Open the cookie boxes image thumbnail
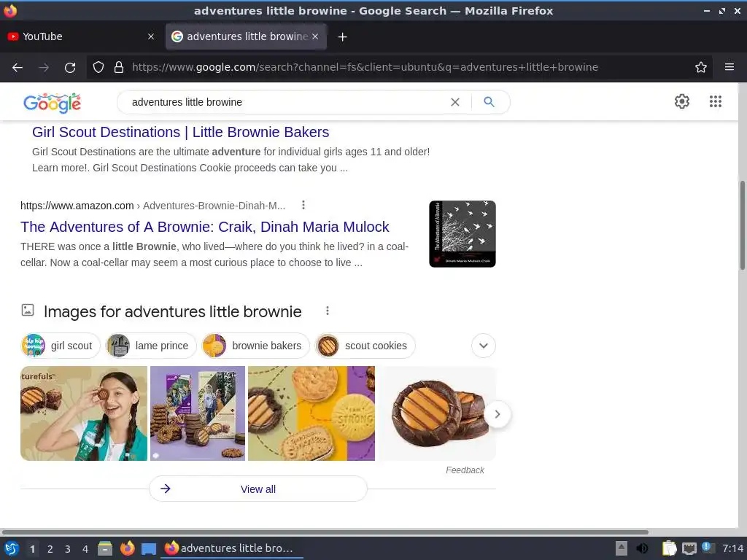Viewport: 747px width, 560px height. [198, 413]
